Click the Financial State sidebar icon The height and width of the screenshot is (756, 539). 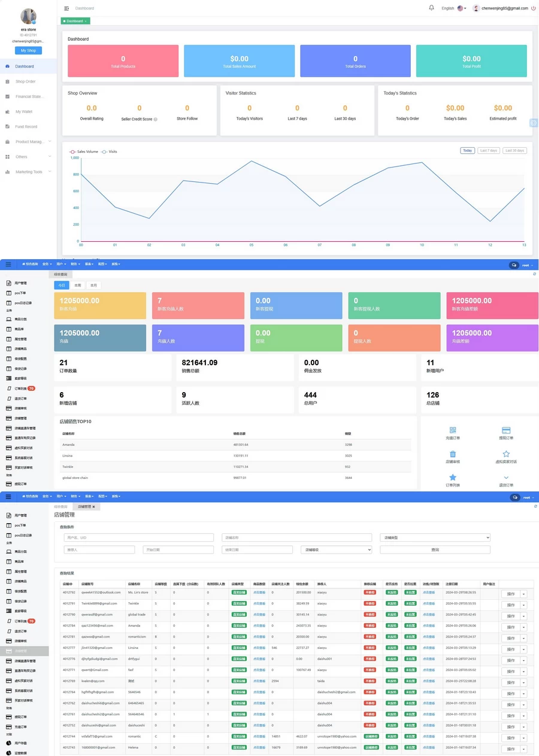(x=8, y=96)
